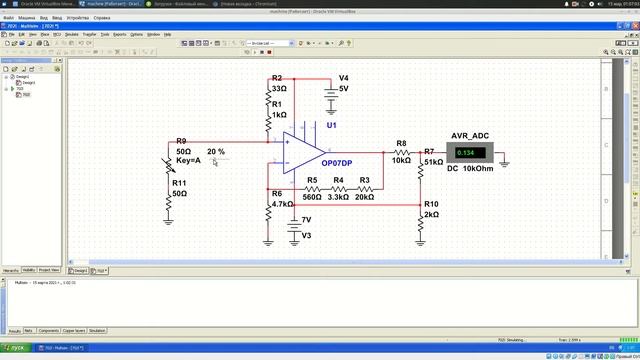The image size is (640, 360).
Task: Switch to the Visibility tab
Action: coord(29,270)
